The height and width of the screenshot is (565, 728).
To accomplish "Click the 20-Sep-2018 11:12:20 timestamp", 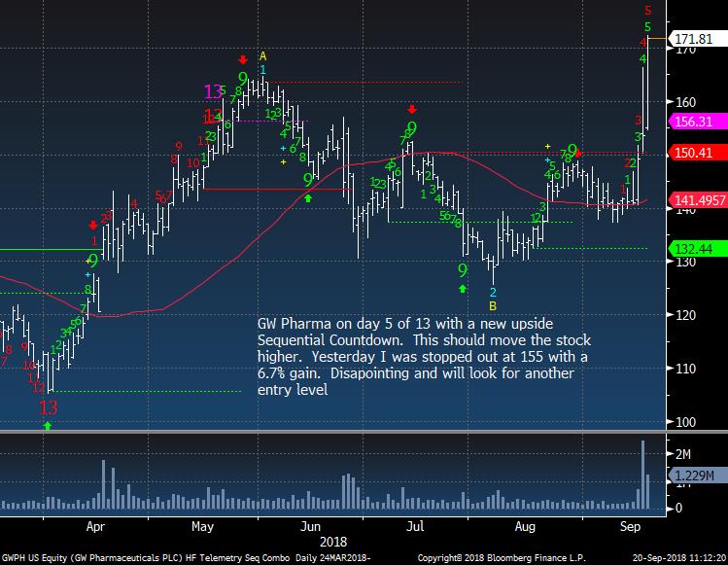I will click(x=679, y=557).
